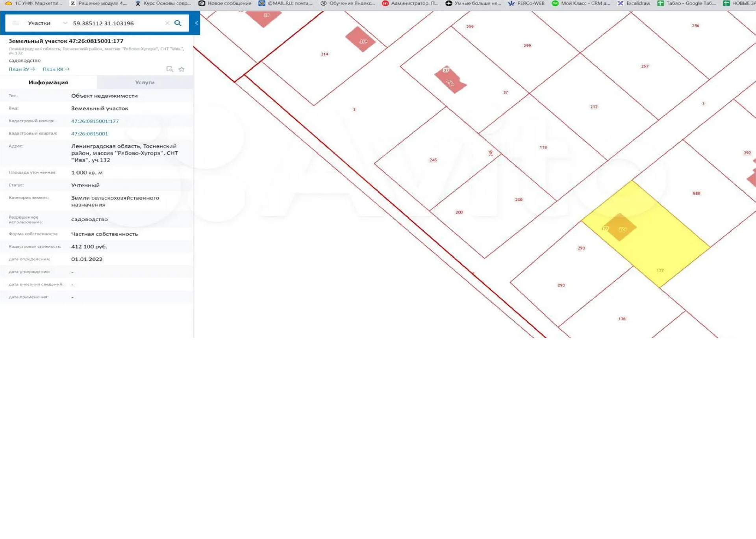Select the Информация tab

coord(48,82)
